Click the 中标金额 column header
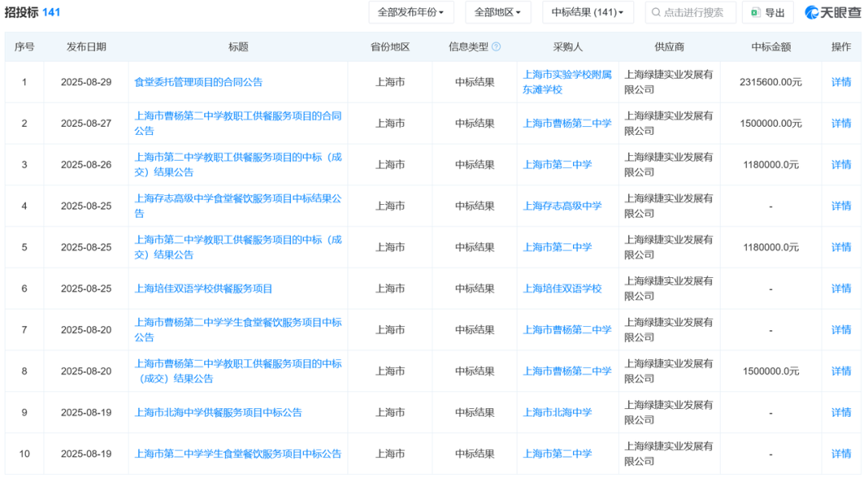This screenshot has width=868, height=482. (x=770, y=47)
